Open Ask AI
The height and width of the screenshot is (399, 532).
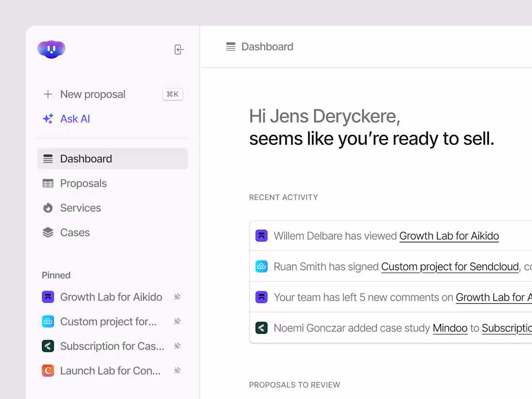(x=75, y=119)
